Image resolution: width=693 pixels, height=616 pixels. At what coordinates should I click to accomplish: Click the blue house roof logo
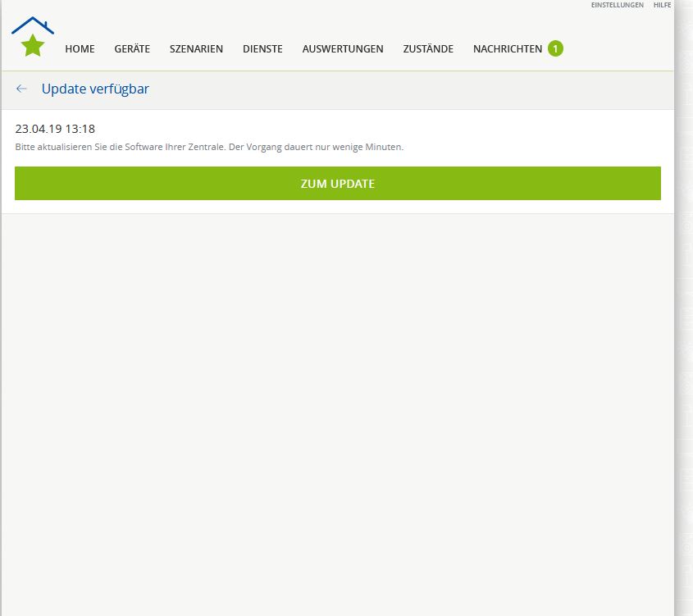click(x=33, y=24)
